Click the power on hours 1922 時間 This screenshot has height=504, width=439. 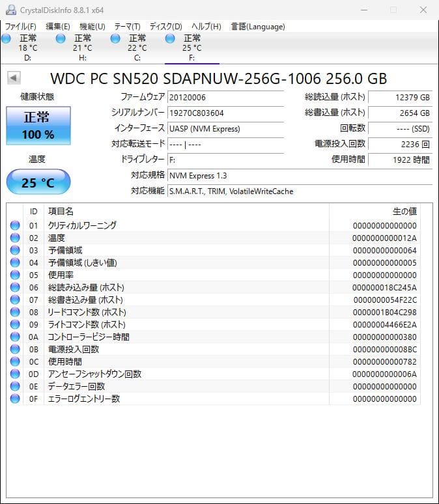[x=400, y=160]
